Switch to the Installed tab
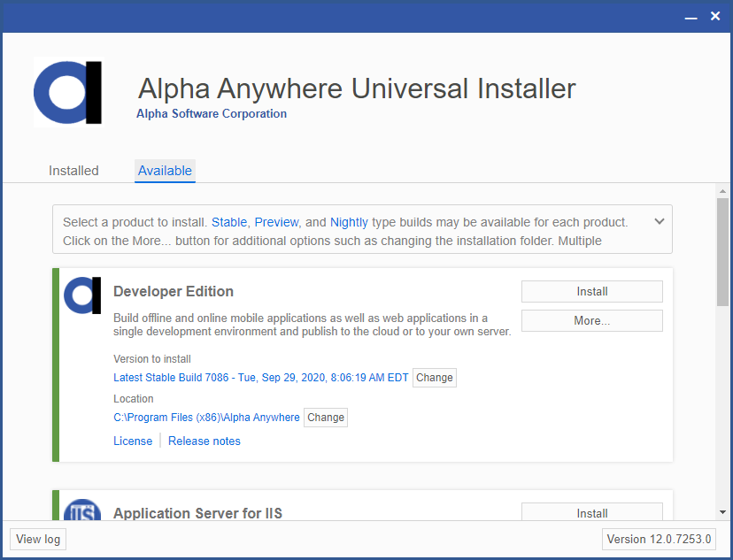 (x=73, y=171)
